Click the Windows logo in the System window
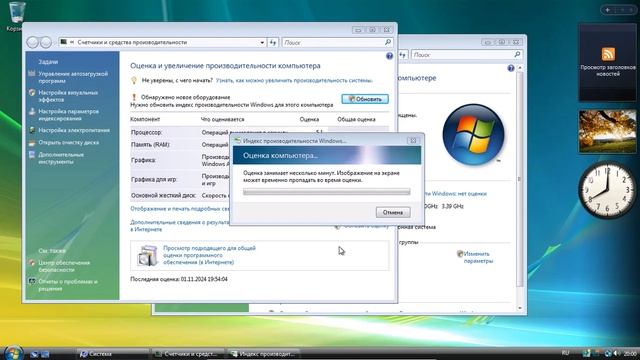Image resolution: width=640 pixels, height=360 pixels. (473, 134)
